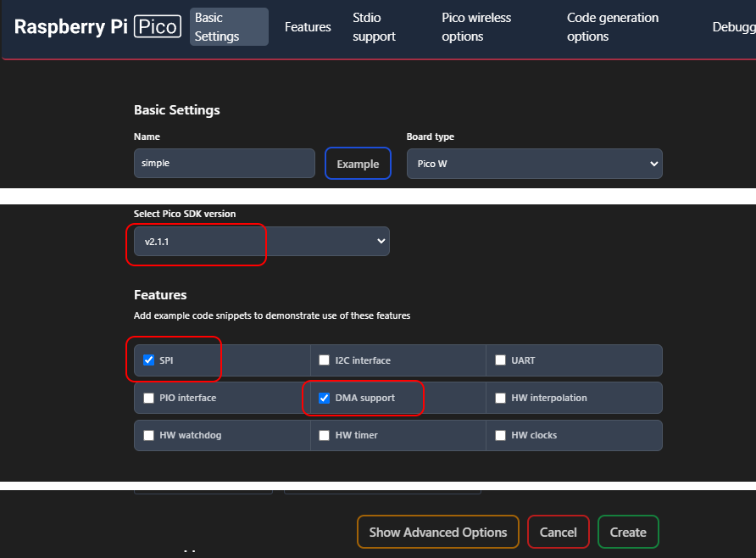Tick the PIO interface checkbox
Screen dimensions: 756x558
tap(148, 398)
